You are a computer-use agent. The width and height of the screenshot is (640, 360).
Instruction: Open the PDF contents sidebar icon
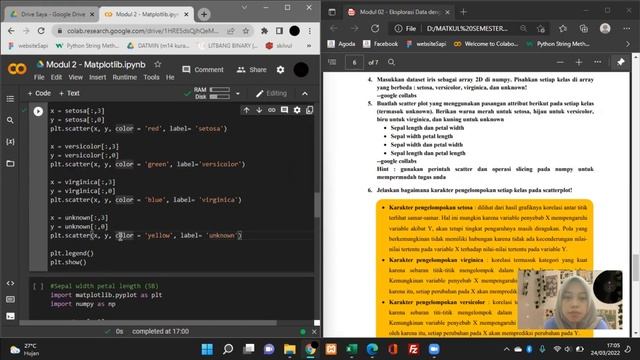[x=332, y=62]
